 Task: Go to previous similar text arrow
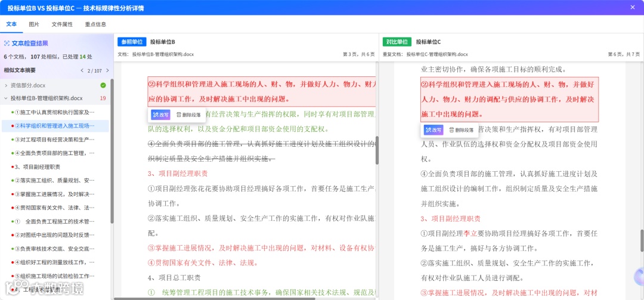[x=82, y=71]
